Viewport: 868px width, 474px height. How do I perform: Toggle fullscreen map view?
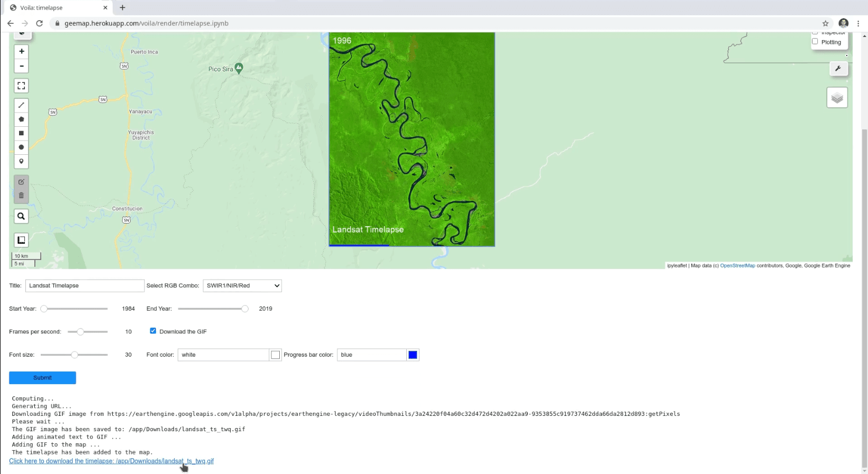tap(21, 86)
